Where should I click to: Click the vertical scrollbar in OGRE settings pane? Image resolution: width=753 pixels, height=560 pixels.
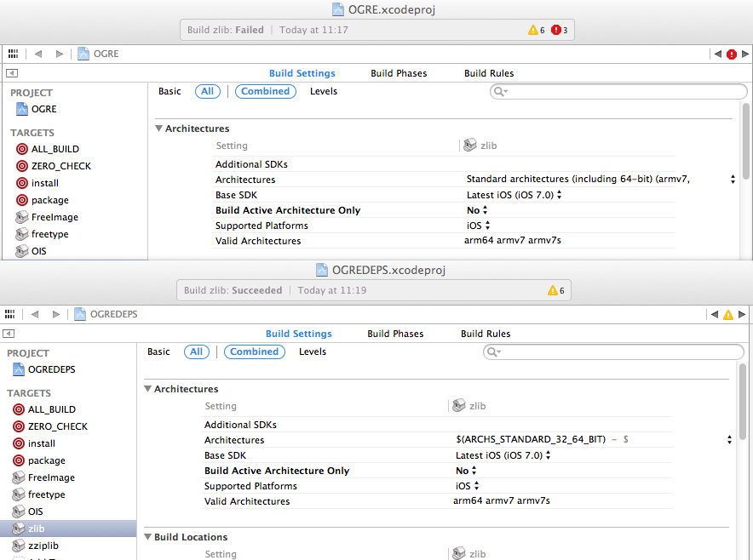[746, 141]
